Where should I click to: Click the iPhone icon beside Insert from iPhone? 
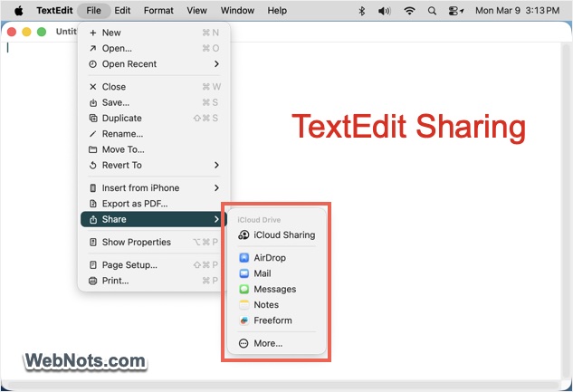pos(93,187)
